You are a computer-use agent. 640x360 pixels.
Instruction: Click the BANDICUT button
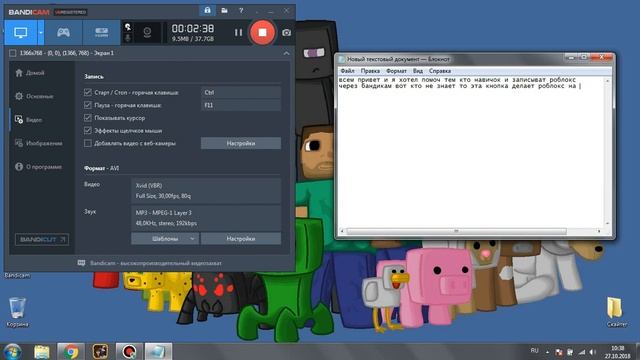tap(42, 239)
